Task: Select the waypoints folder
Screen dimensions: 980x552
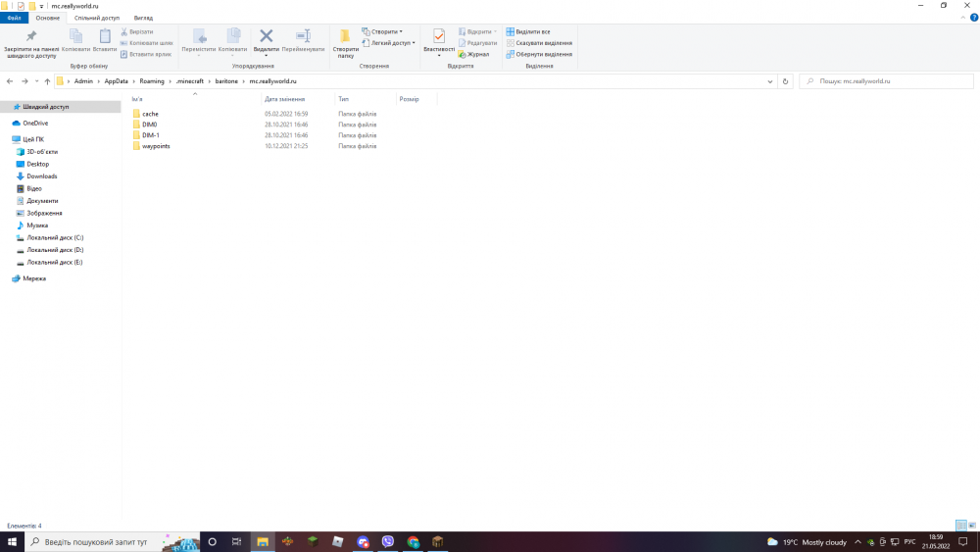Action: tap(156, 146)
